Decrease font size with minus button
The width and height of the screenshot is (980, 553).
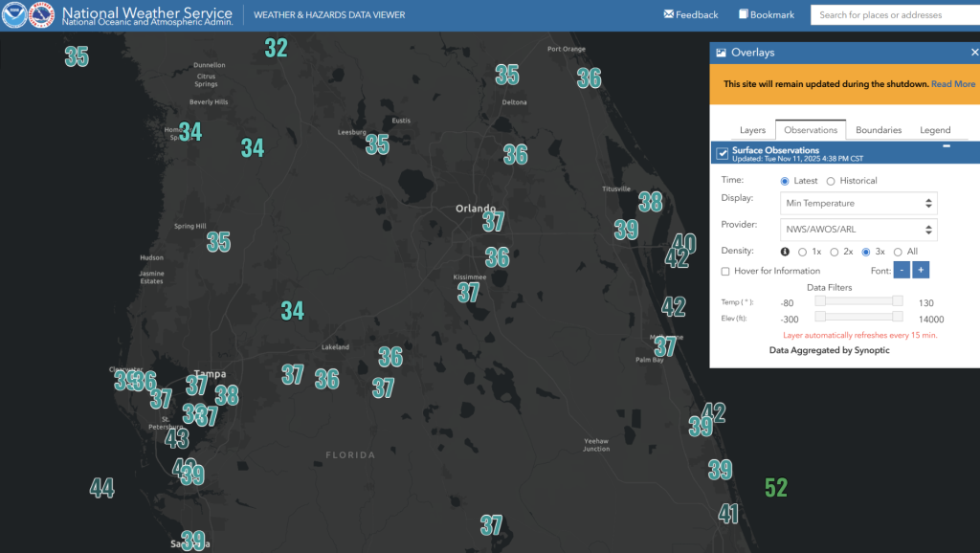click(x=902, y=271)
